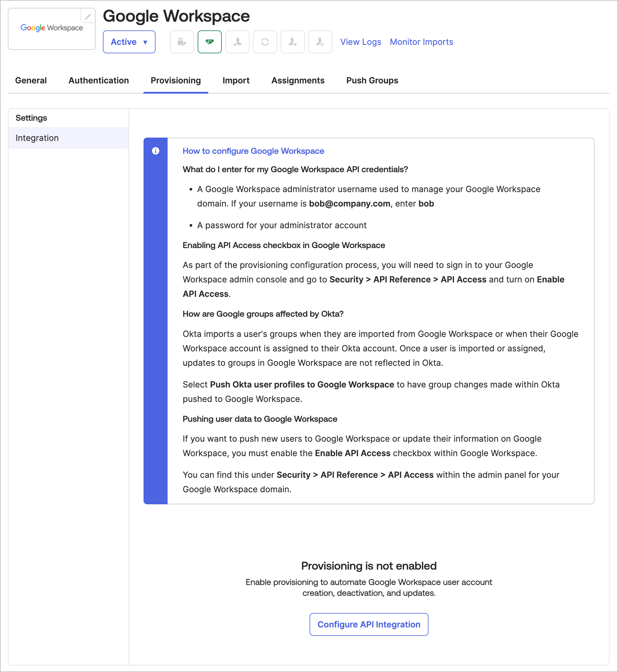Click the sync refresh icon in the toolbar
618x672 pixels.
click(265, 42)
